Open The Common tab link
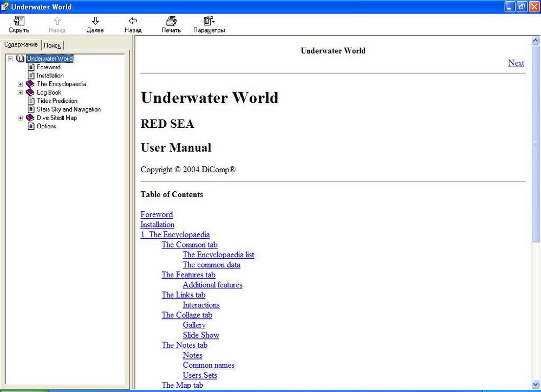This screenshot has width=541, height=392. pyautogui.click(x=190, y=245)
